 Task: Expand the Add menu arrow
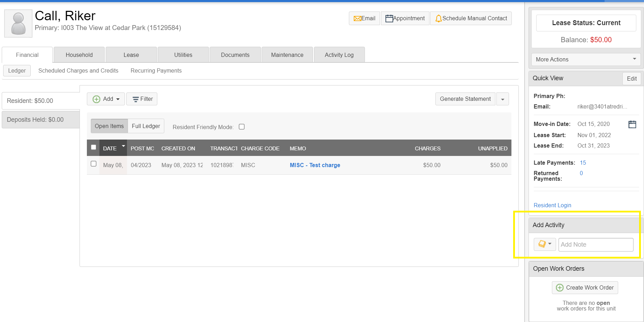118,99
